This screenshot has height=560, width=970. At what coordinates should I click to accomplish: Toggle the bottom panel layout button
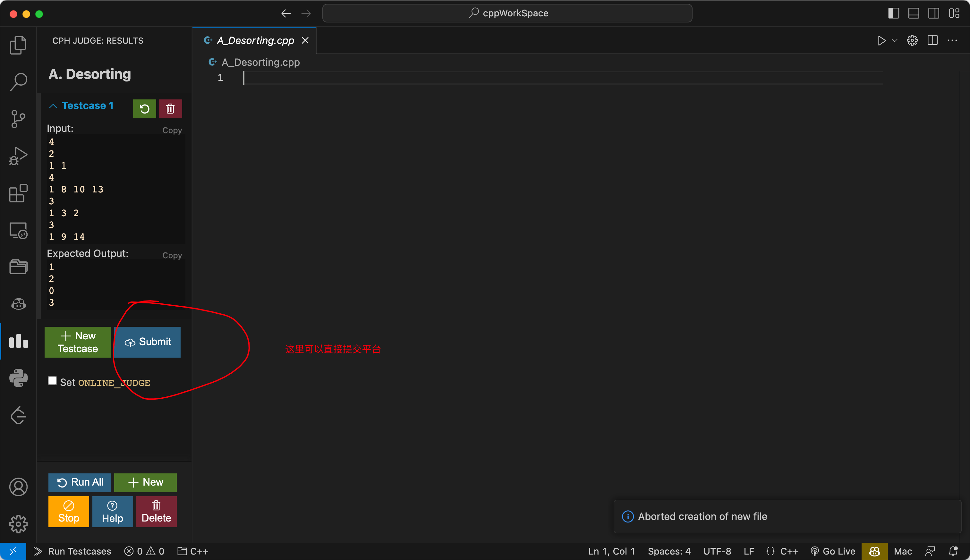914,13
